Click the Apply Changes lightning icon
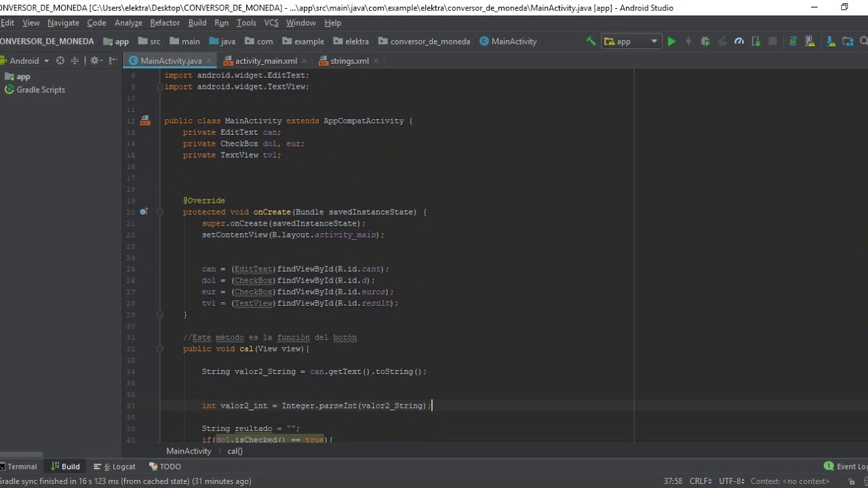 point(688,41)
